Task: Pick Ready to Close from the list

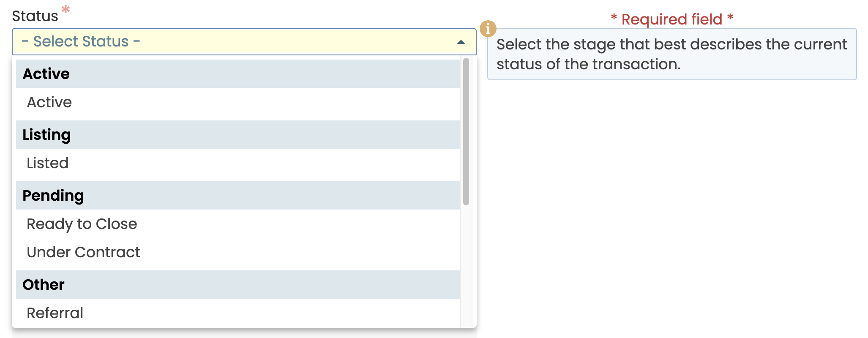Action: 82,224
